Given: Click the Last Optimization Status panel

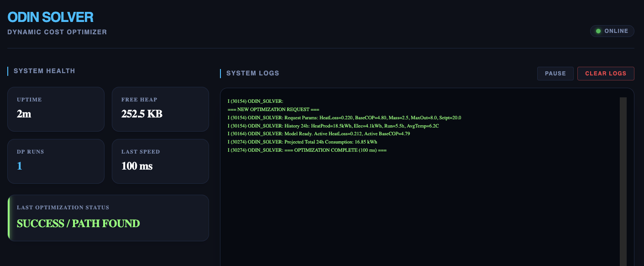Looking at the screenshot, I should pyautogui.click(x=108, y=218).
